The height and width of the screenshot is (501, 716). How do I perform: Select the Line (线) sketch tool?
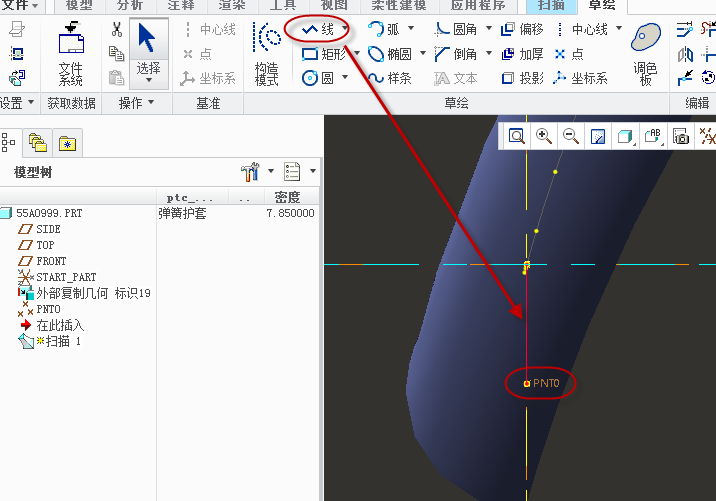318,30
